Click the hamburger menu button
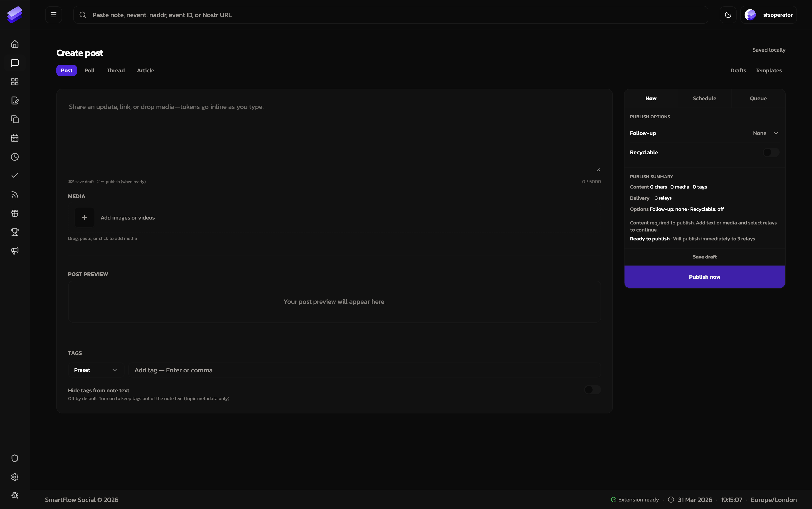812x509 pixels. point(54,15)
